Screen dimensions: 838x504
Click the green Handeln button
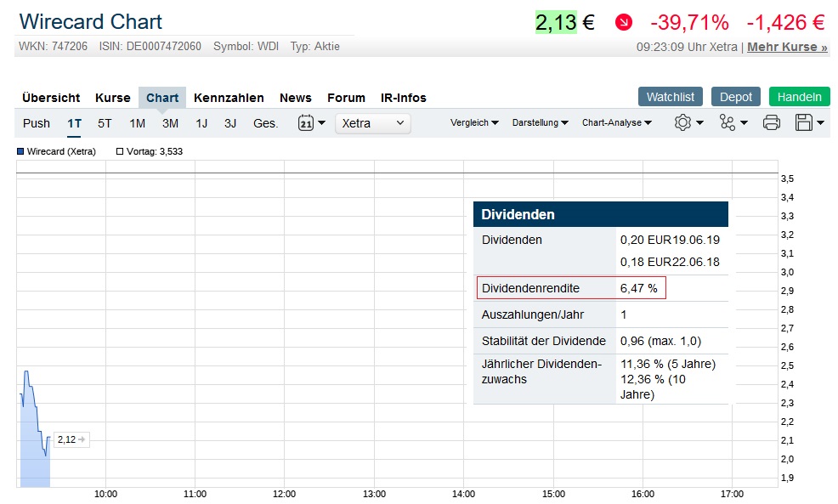tap(800, 97)
